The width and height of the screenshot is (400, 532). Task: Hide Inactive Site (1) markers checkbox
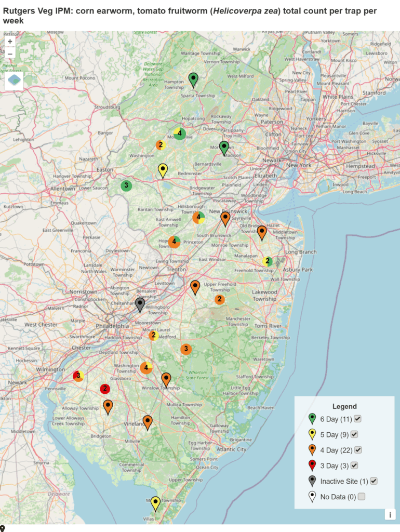tap(374, 481)
